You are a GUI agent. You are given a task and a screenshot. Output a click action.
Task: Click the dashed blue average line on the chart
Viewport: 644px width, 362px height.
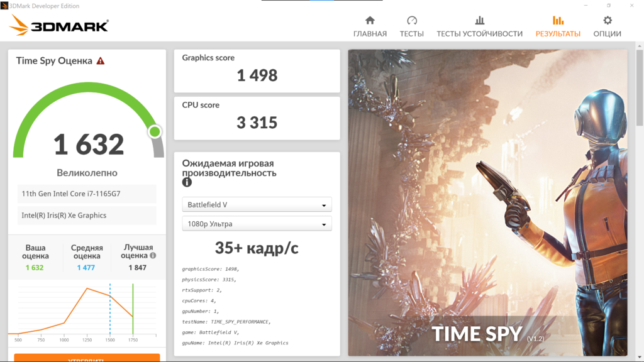tap(110, 309)
